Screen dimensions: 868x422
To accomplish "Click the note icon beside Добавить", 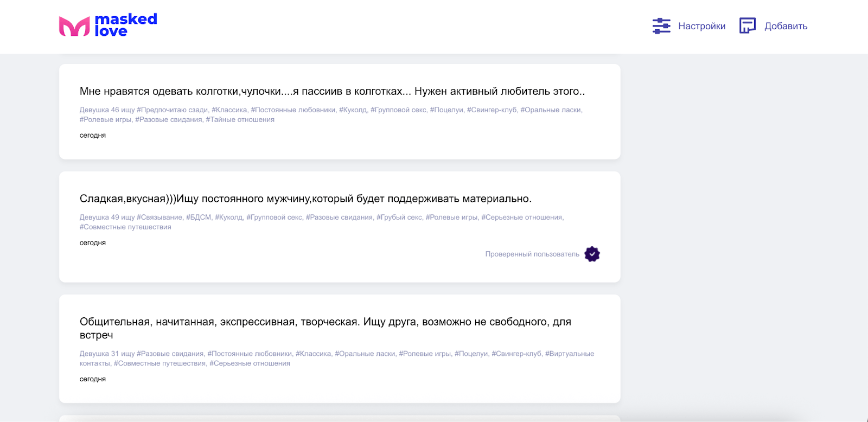I will 747,26.
